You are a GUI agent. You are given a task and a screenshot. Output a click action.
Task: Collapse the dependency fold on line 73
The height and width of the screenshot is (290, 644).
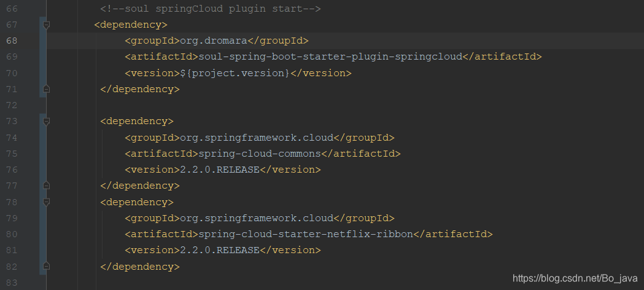[47, 122]
